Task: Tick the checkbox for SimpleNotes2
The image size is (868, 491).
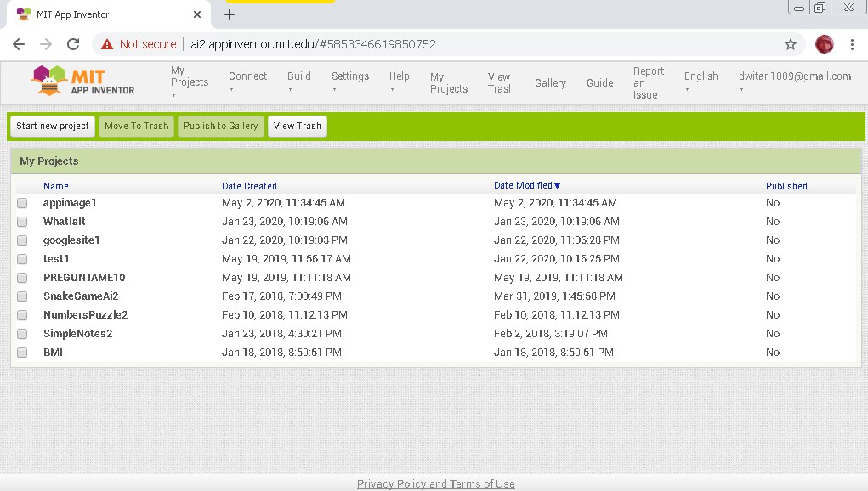Action: 22,334
